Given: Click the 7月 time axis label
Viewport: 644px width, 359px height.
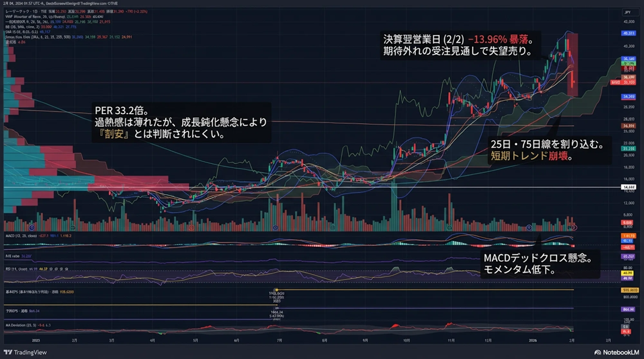Looking at the screenshot, I should tap(279, 340).
